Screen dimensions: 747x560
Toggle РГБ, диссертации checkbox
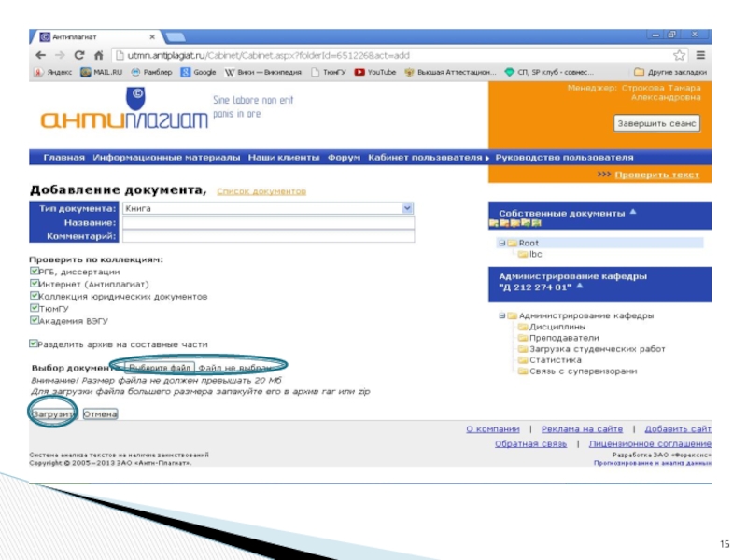34,271
